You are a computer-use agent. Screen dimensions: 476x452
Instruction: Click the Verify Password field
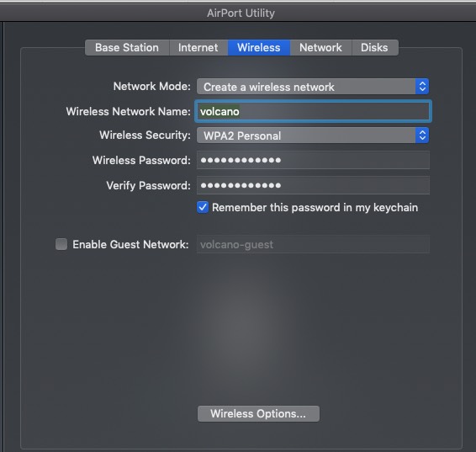(313, 185)
